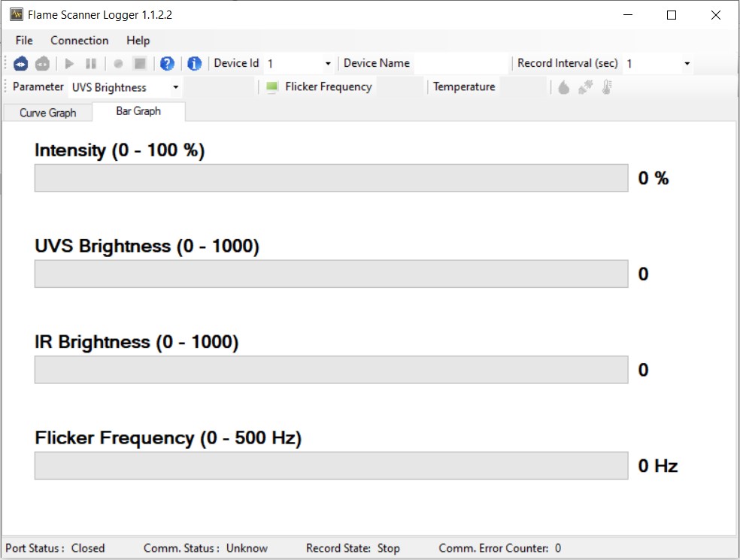
Task: Click the thermometer icon in toolbar
Action: click(x=607, y=87)
